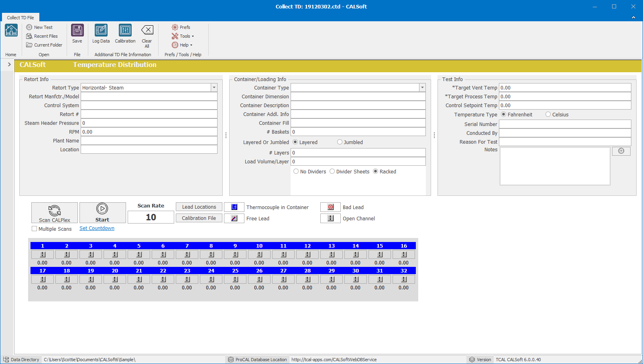Expand the Help menu

point(182,45)
